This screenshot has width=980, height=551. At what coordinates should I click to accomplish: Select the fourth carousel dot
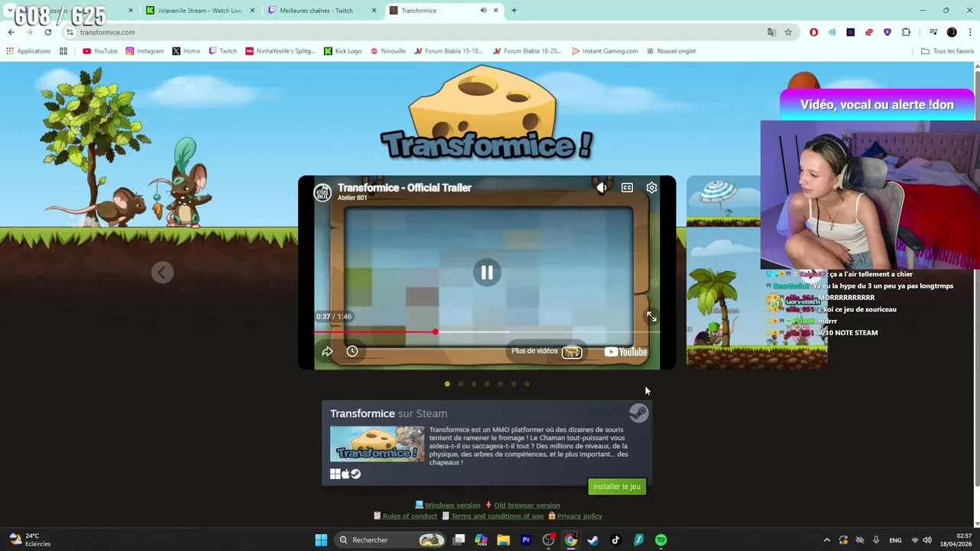487,384
